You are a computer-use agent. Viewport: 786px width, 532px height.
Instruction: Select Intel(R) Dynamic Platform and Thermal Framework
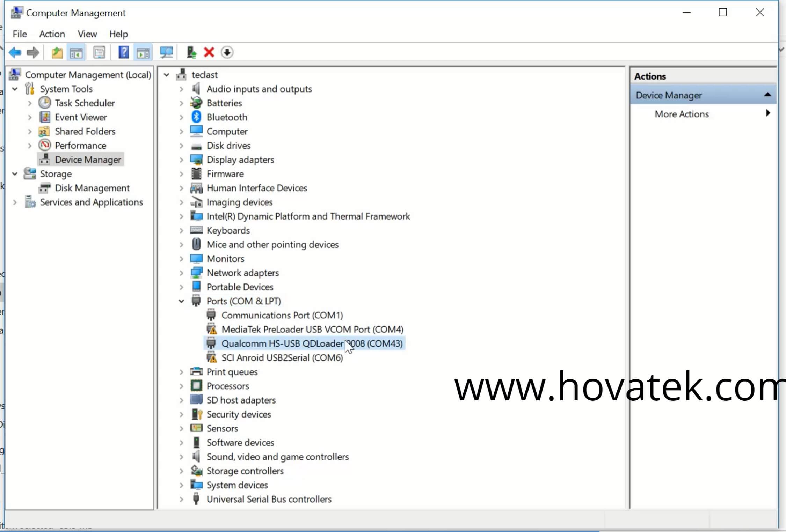tap(308, 216)
